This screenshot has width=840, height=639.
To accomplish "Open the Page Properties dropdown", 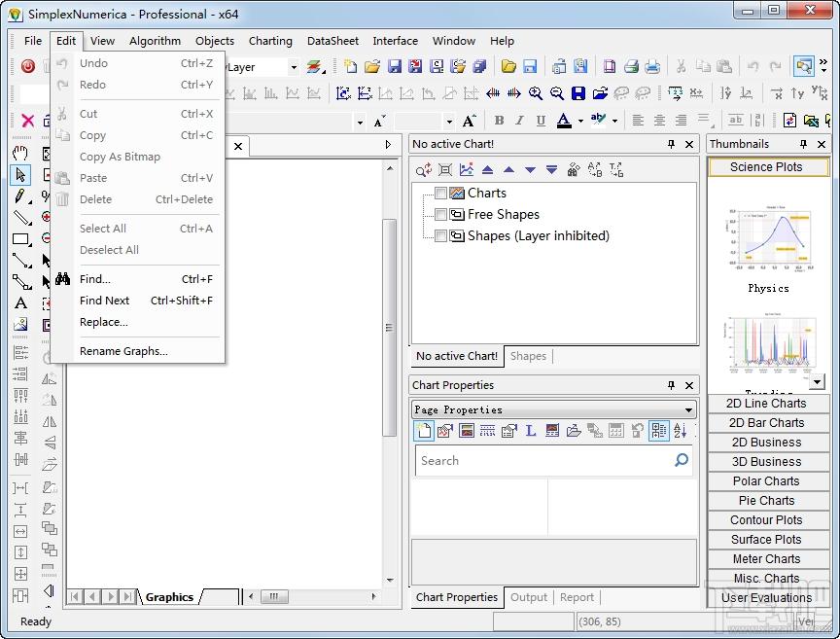I will 688,410.
